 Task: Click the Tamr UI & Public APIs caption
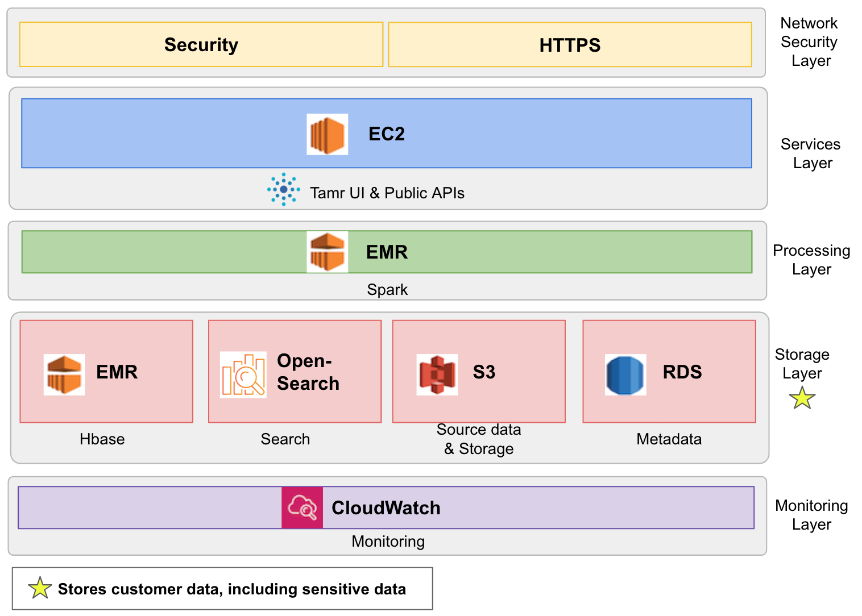pyautogui.click(x=387, y=193)
